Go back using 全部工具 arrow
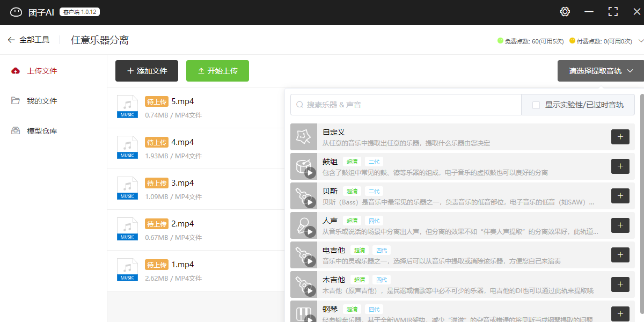The image size is (644, 322). tap(11, 40)
